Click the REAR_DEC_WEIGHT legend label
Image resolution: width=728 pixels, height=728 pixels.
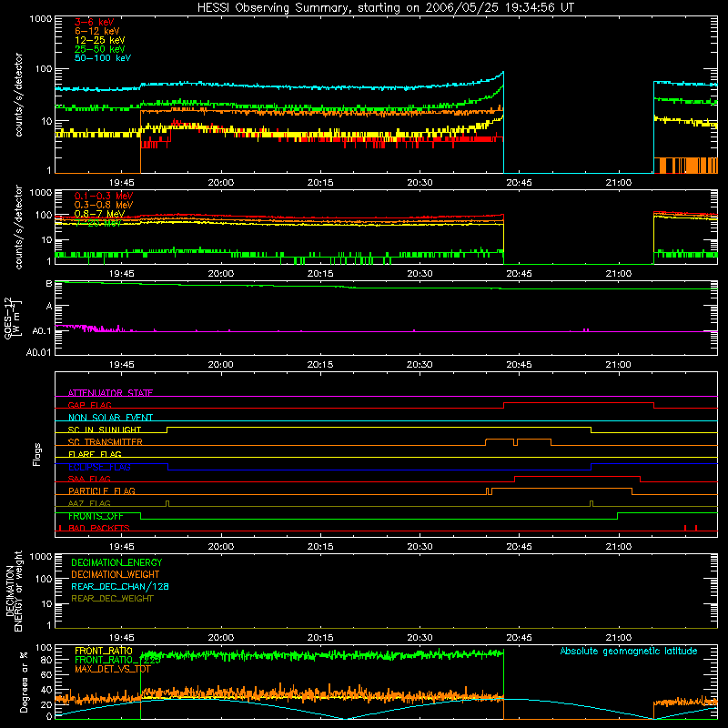click(112, 599)
